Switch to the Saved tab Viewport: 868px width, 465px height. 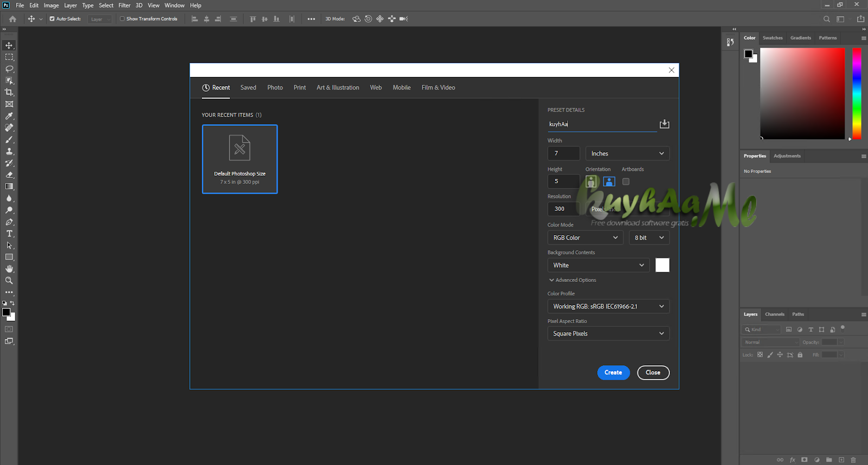[x=248, y=87]
